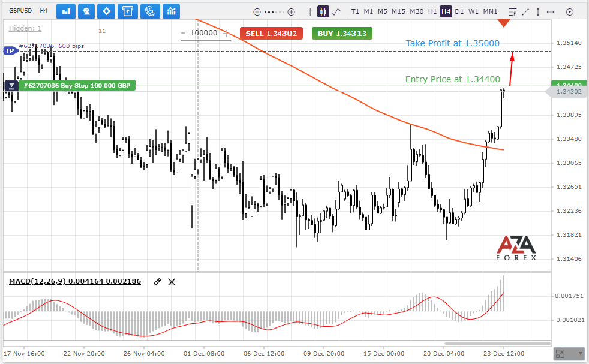Open MACD(12,26,9) indicator settings link
Image resolution: width=589 pixels, height=364 pixels.
pyautogui.click(x=75, y=281)
